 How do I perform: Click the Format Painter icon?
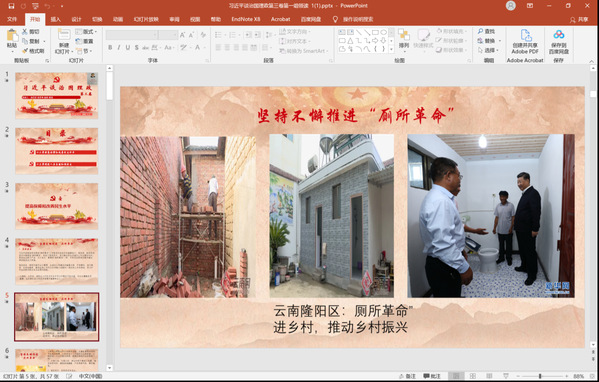pyautogui.click(x=33, y=50)
